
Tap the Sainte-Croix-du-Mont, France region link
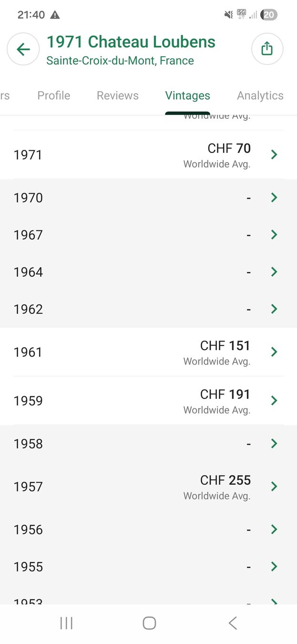point(120,61)
